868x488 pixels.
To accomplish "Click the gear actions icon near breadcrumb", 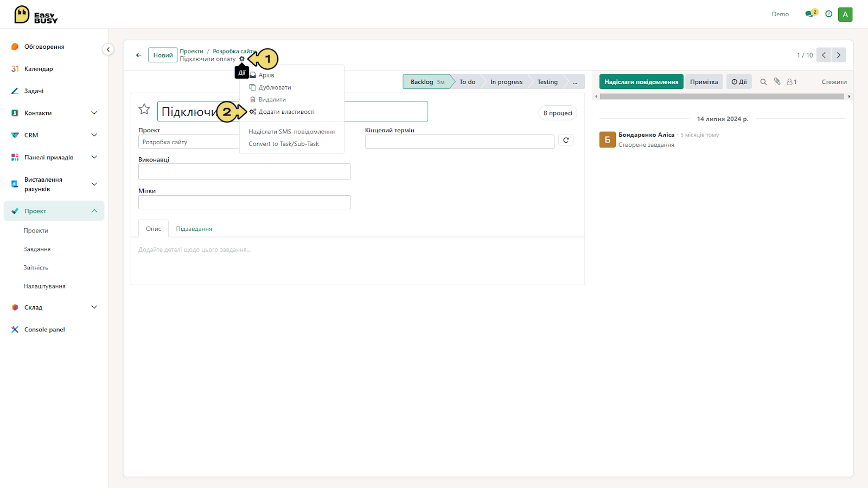I will click(x=242, y=59).
